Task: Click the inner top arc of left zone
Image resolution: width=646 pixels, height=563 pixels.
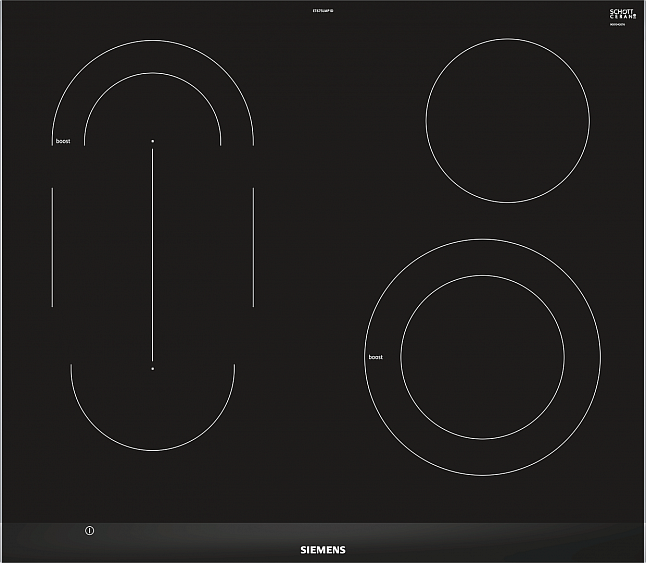Action: [x=152, y=75]
